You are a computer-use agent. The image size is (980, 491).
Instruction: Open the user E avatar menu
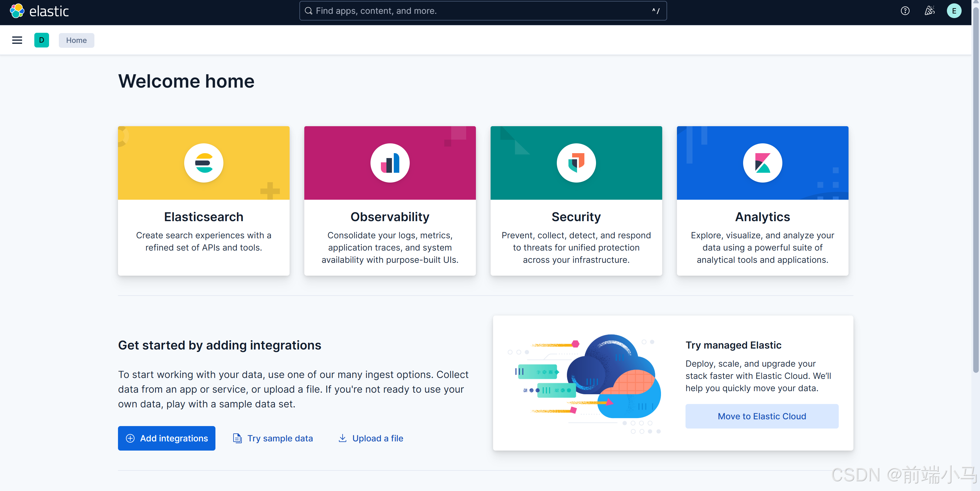pos(954,11)
